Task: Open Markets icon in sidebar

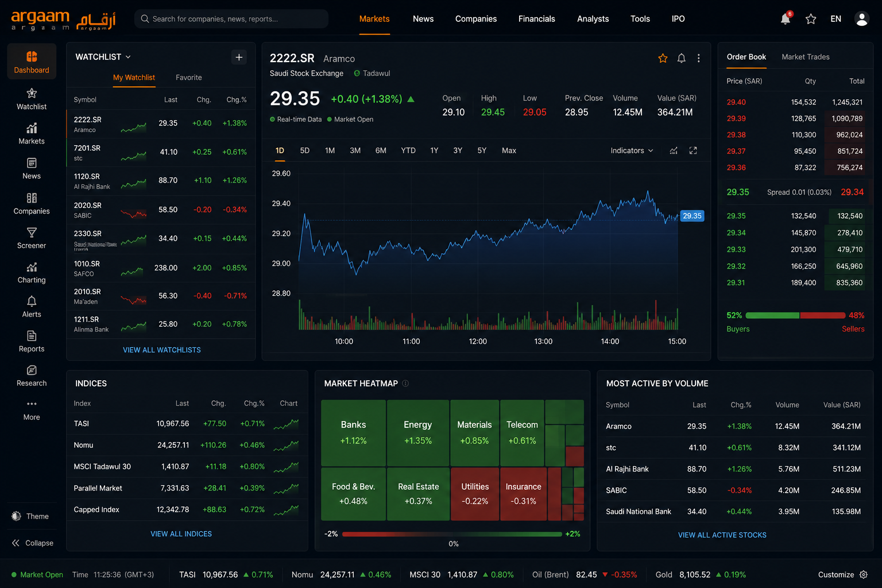Action: 32,128
